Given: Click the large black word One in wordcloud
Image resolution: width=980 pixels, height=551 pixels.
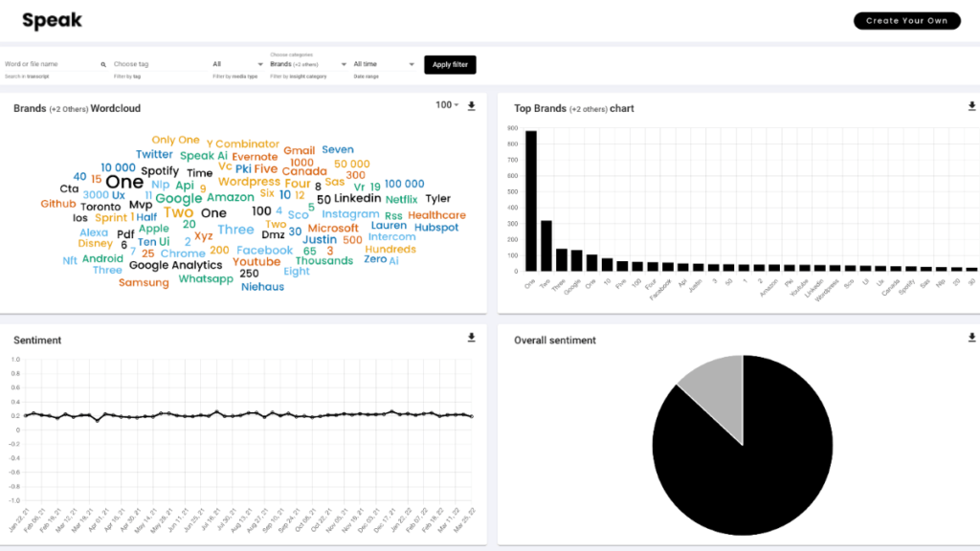Looking at the screenshot, I should [124, 183].
